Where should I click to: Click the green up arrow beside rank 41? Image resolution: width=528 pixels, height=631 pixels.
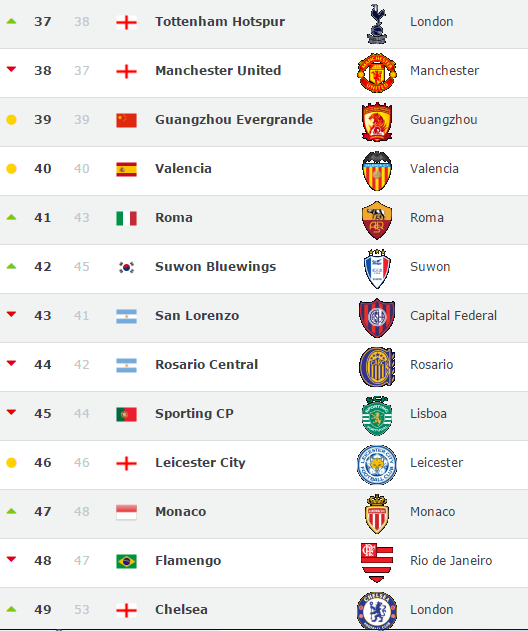pos(12,217)
